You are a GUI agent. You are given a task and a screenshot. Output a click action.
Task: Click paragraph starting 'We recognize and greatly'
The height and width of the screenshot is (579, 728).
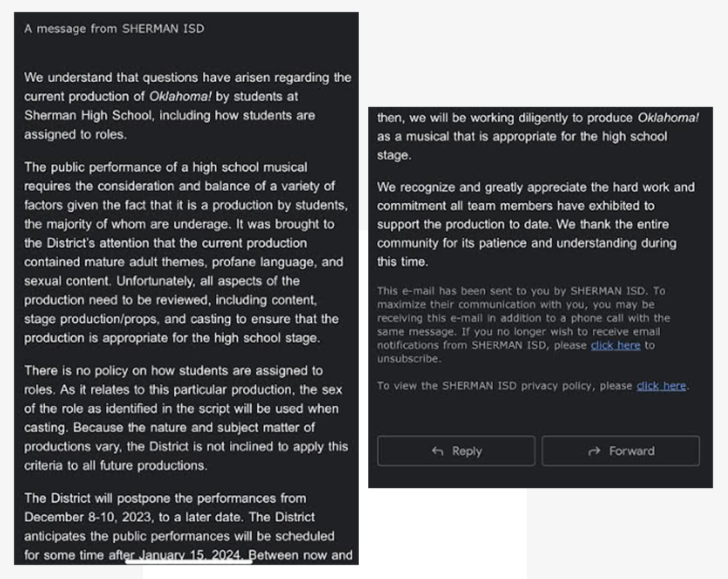tap(535, 224)
